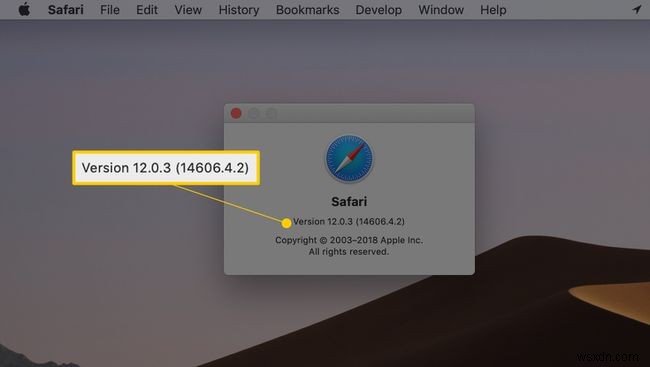This screenshot has height=367, width=650.
Task: Click Version 12.0.3 text in About window
Action: [349, 221]
